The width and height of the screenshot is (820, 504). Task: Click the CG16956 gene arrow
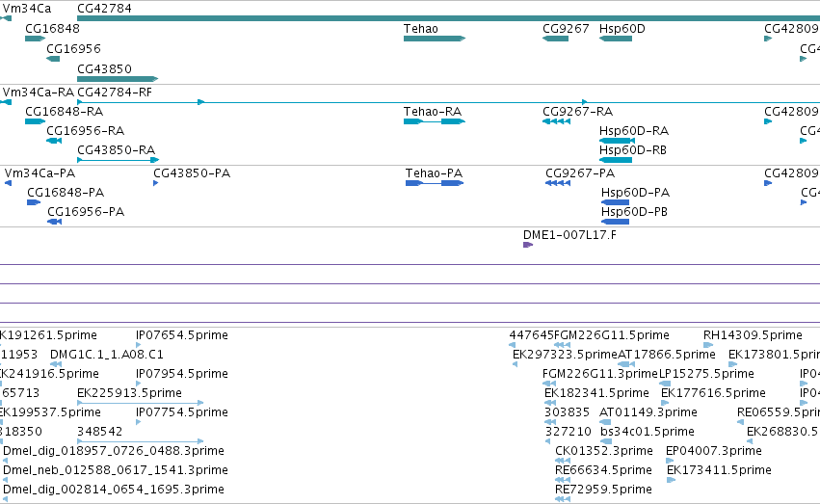tap(53, 59)
